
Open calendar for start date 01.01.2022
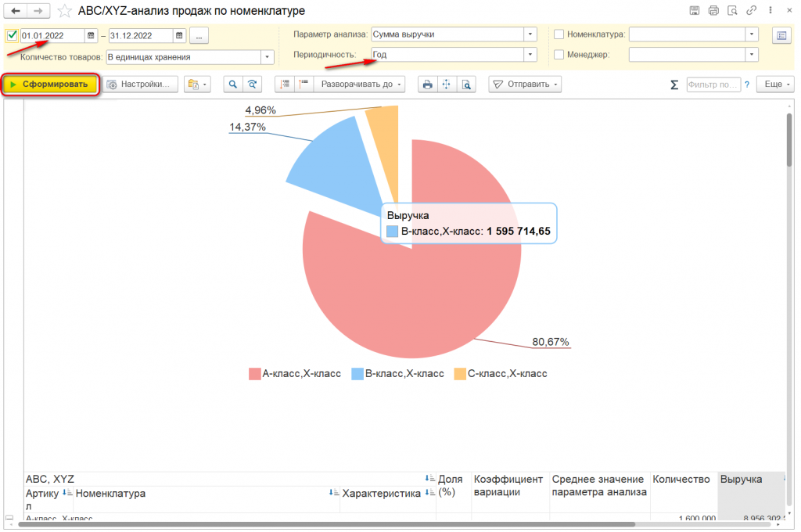[91, 36]
